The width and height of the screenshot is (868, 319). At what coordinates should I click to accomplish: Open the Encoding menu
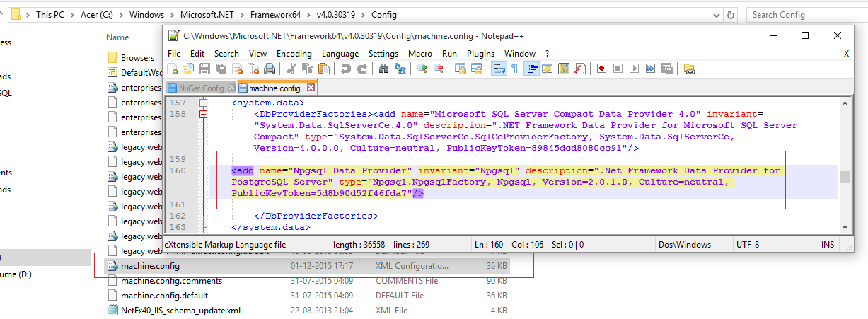point(294,54)
